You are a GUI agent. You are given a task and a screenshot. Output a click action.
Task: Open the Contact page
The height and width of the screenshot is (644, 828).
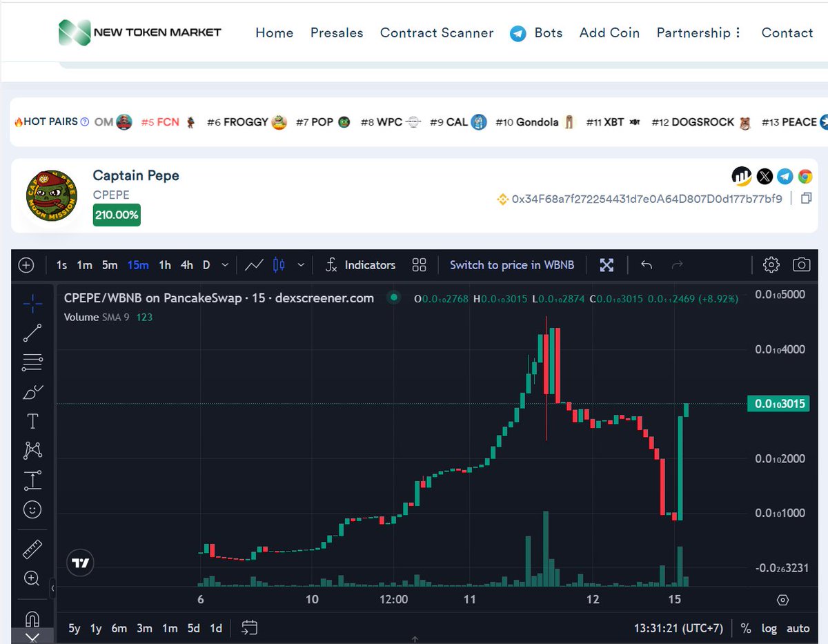(x=787, y=32)
